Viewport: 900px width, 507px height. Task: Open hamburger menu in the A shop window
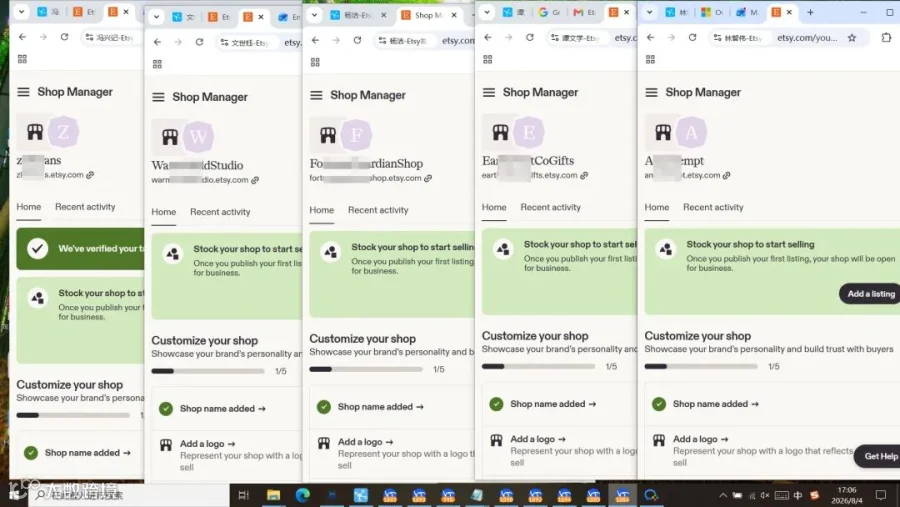point(651,92)
